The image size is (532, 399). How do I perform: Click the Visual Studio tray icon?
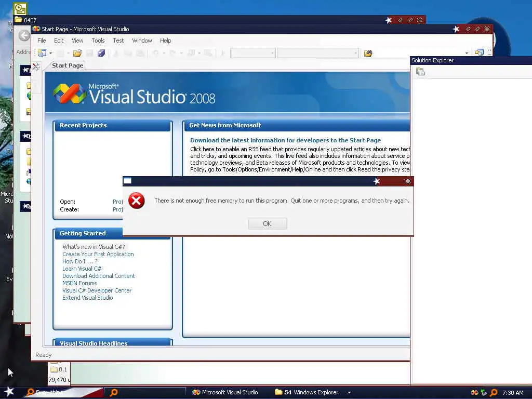475,392
